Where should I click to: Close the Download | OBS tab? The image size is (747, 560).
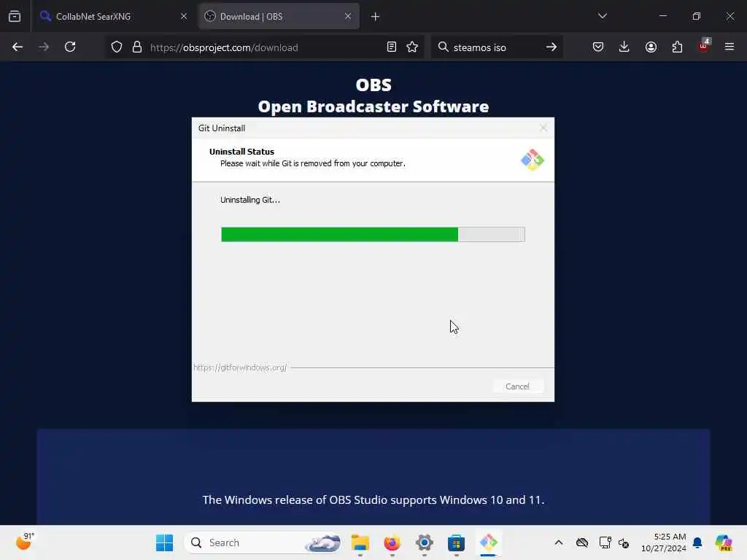coord(348,16)
